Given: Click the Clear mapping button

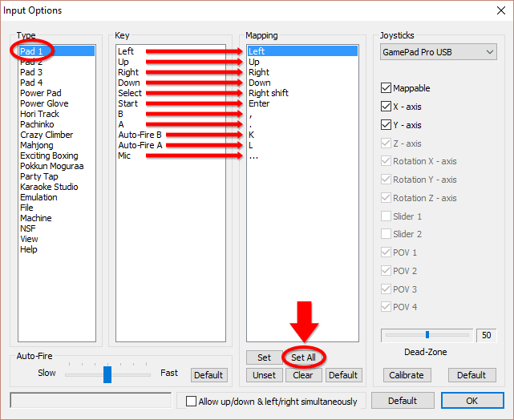Looking at the screenshot, I should pyautogui.click(x=303, y=375).
